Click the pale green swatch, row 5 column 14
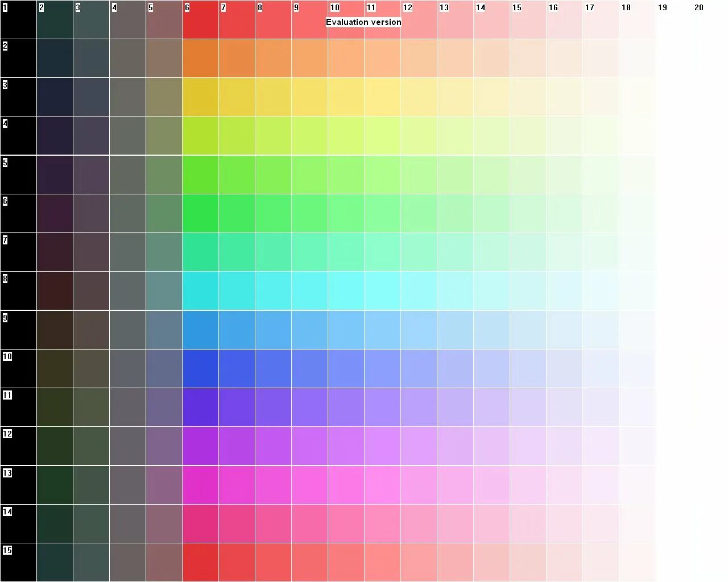 coord(491,174)
